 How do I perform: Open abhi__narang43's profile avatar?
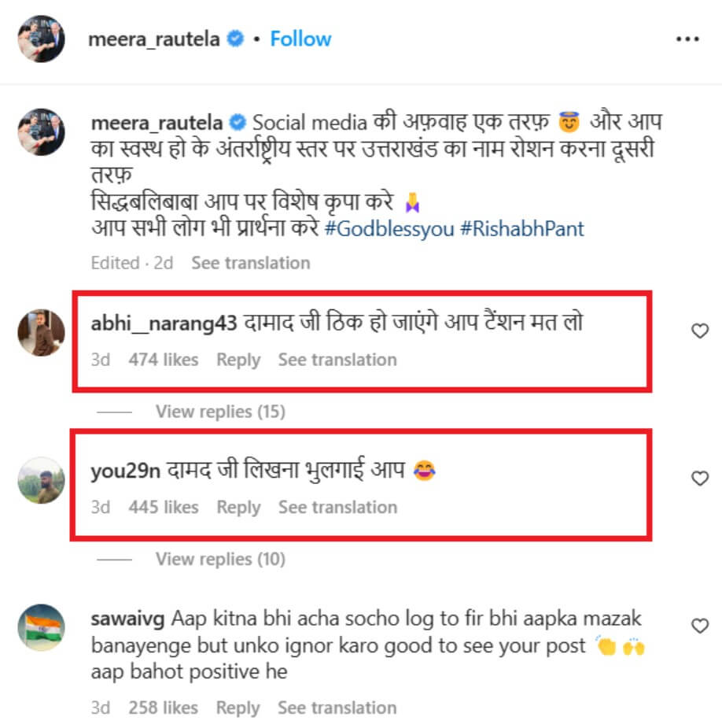(x=41, y=332)
